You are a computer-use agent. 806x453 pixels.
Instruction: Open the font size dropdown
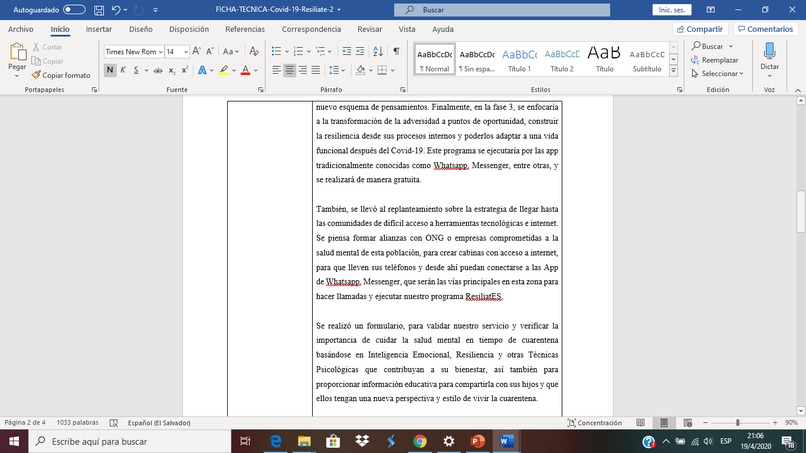186,51
